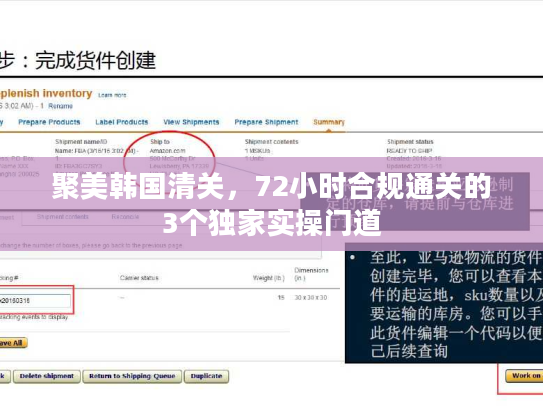The height and width of the screenshot is (408, 543).
Task: Click the Shipment status heading
Action: click(410, 142)
